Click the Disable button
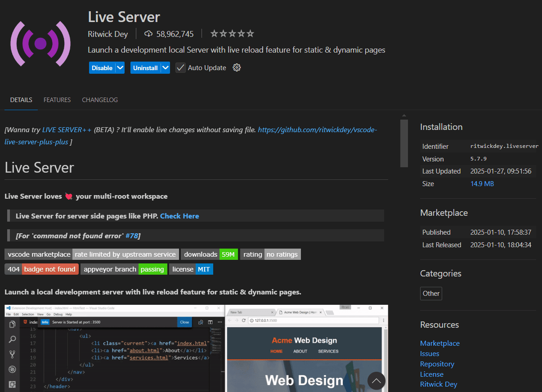The image size is (542, 392). point(102,68)
